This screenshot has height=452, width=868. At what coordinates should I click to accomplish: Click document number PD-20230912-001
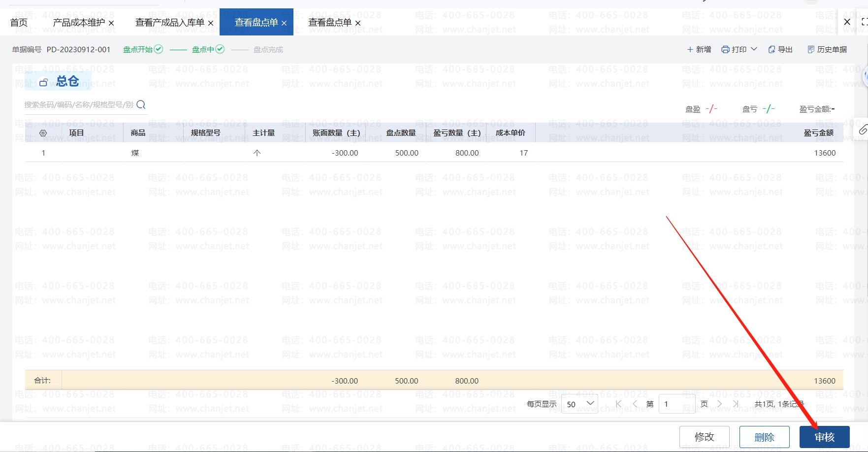click(78, 50)
